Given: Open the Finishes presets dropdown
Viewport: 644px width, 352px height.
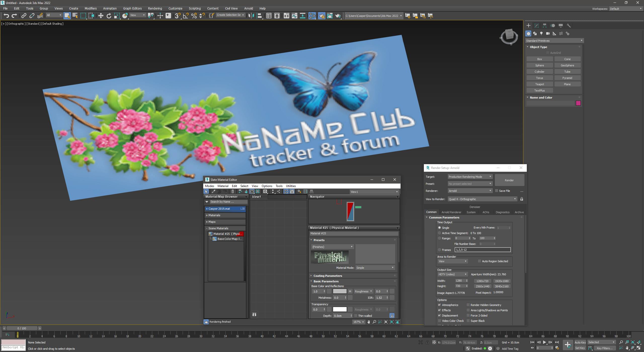Looking at the screenshot, I should (x=333, y=247).
